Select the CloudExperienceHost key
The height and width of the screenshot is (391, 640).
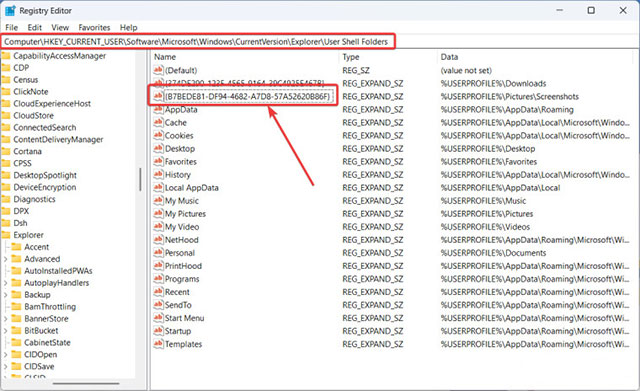point(52,104)
